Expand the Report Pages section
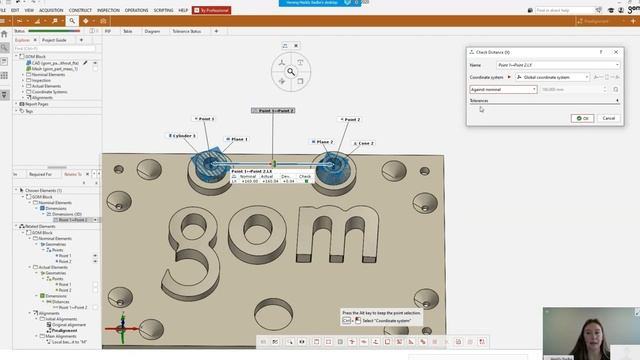Viewport: 640px width, 360px height. coord(16,104)
